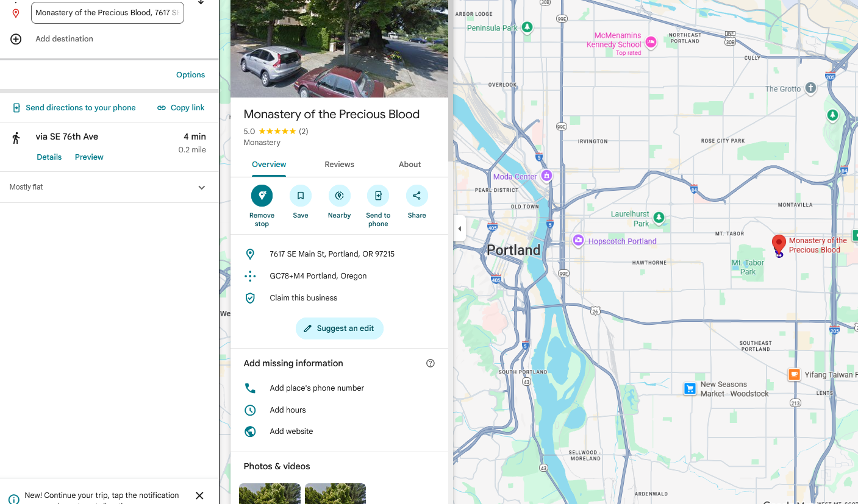
Task: Click the place panel vertical scrollbar
Action: 451,79
